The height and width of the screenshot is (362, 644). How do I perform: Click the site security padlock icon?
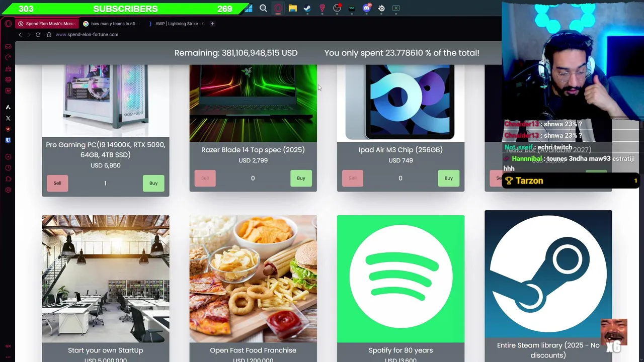[49, 35]
